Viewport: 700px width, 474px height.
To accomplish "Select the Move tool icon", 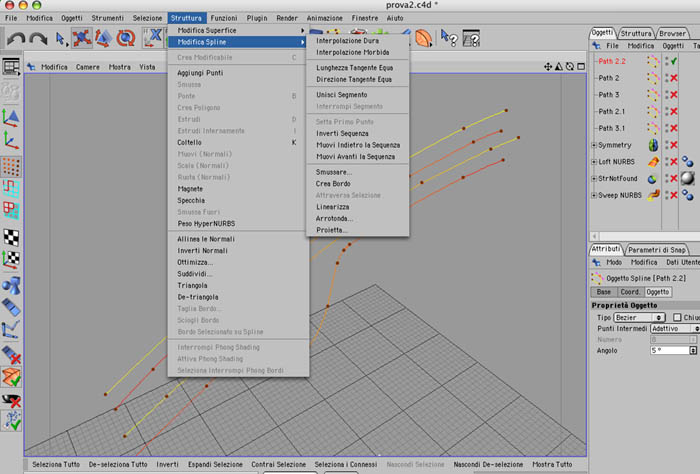I will (82, 38).
